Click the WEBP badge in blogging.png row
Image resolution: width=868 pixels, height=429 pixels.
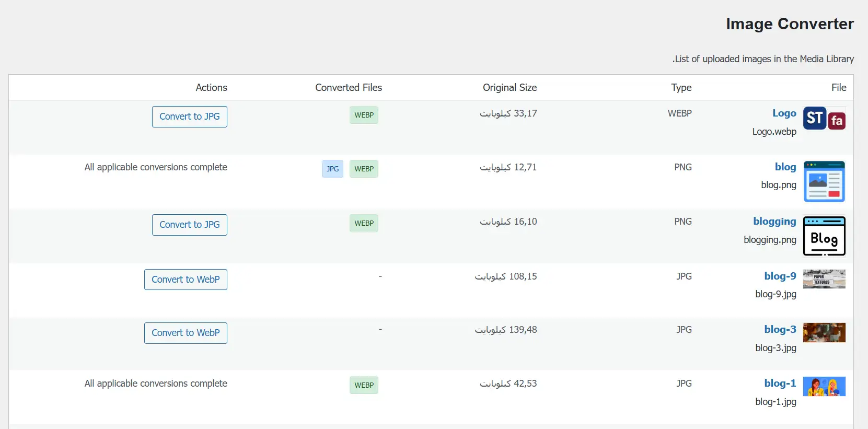pos(364,223)
